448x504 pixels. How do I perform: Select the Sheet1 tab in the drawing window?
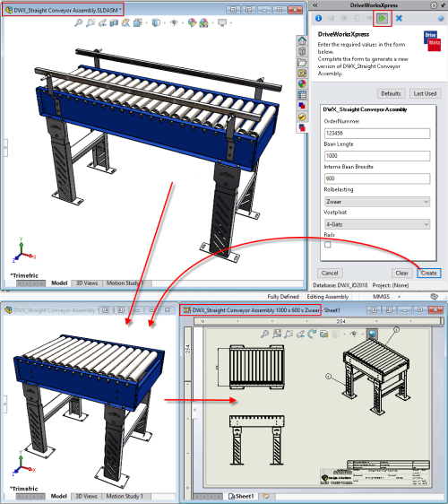pyautogui.click(x=241, y=496)
